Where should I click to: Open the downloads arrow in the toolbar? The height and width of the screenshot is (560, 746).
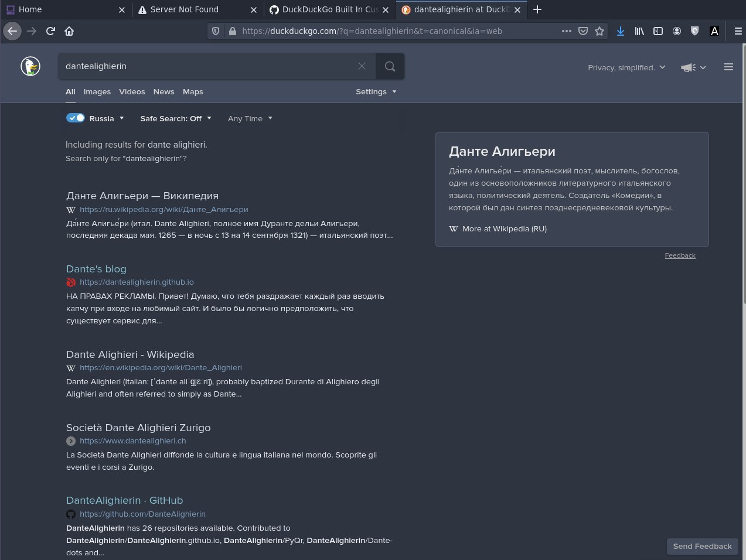coord(620,31)
